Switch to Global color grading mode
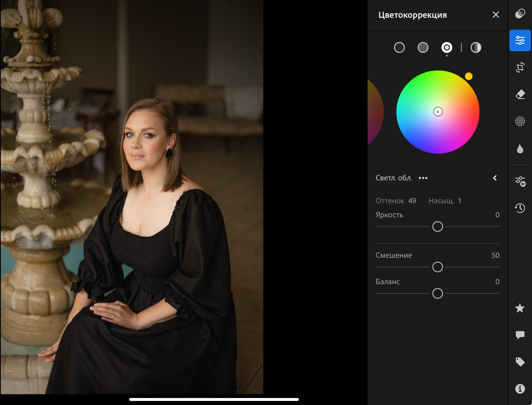532x405 pixels. [x=476, y=48]
